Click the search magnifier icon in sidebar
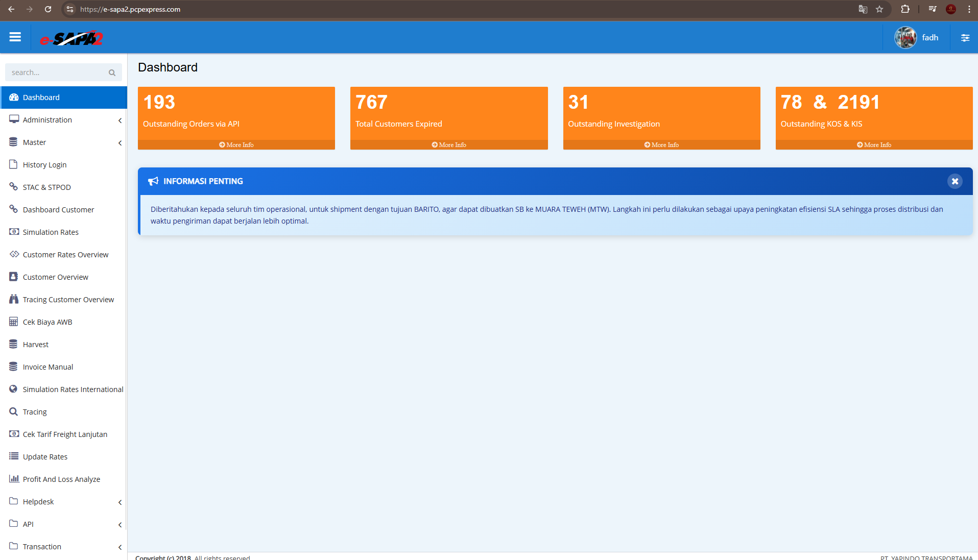Image resolution: width=978 pixels, height=560 pixels. pyautogui.click(x=112, y=72)
